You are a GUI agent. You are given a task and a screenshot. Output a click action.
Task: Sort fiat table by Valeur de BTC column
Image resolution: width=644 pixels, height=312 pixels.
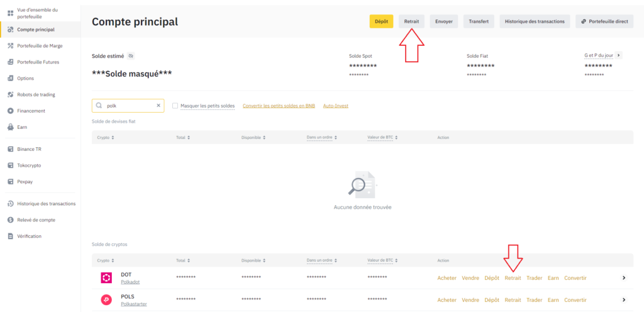(383, 138)
